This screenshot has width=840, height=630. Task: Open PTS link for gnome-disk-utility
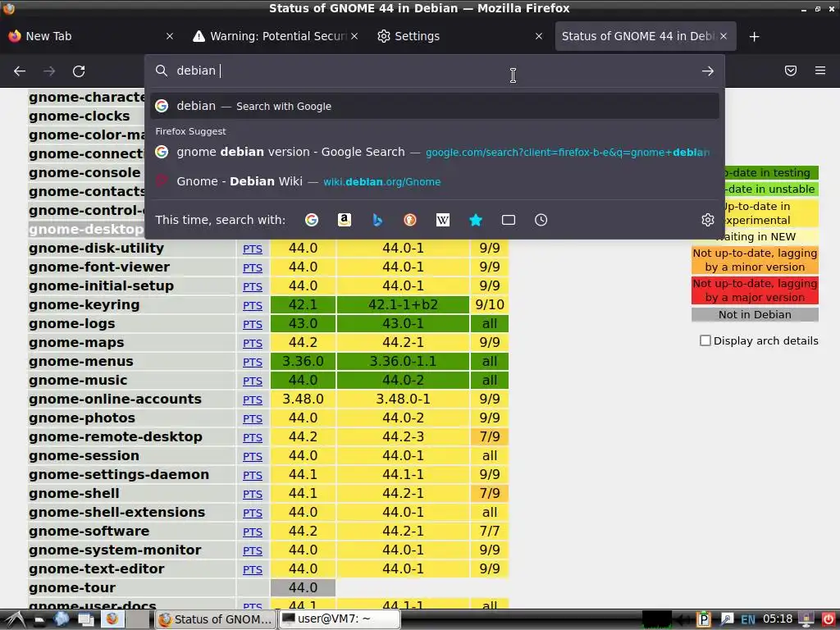click(253, 249)
